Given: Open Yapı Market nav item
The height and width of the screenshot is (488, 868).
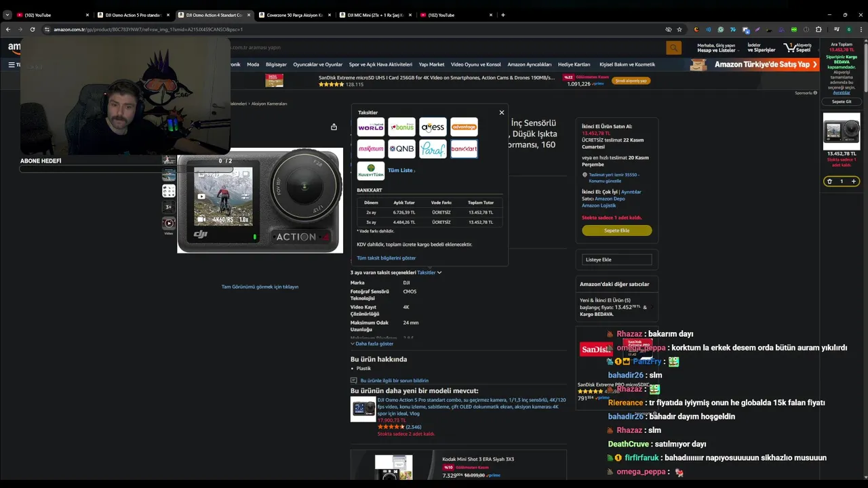Looking at the screenshot, I should [x=431, y=64].
